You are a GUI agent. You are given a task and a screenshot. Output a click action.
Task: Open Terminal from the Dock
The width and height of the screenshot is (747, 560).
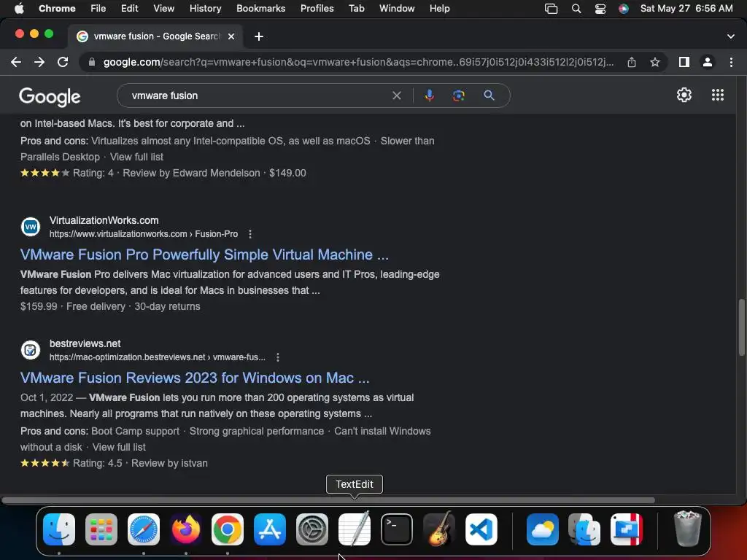(x=397, y=529)
